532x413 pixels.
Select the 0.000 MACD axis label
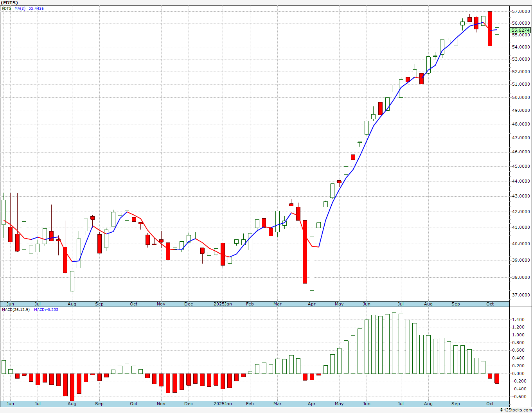[x=518, y=373]
